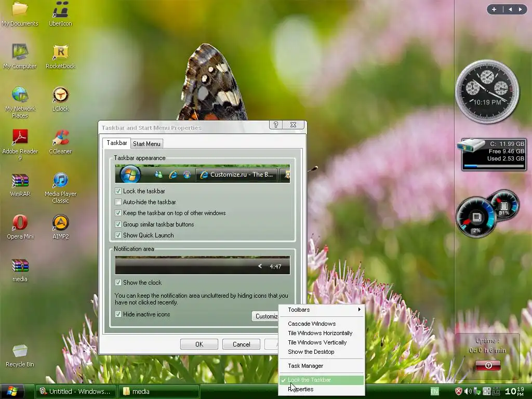Choose Cascade Windows from context menu
This screenshot has width=532, height=399.
click(x=321, y=324)
